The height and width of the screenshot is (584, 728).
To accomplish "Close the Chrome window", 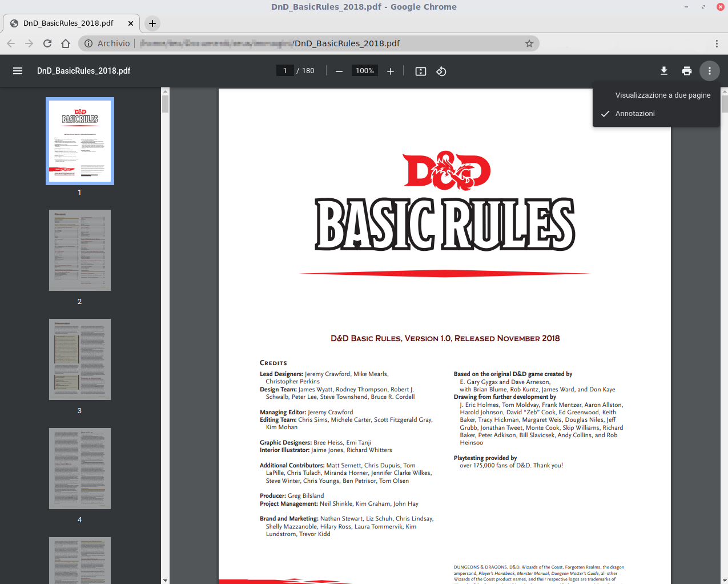I will tap(721, 7).
